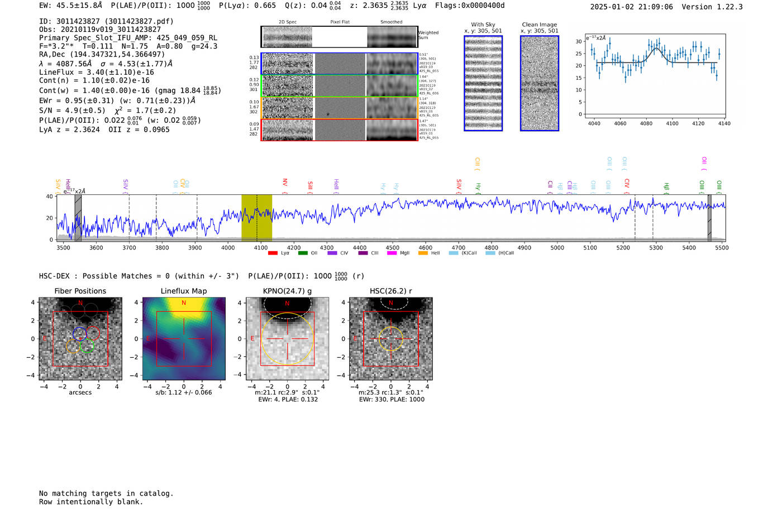
Task: Open the Clean Image cutout
Action: click(x=540, y=84)
